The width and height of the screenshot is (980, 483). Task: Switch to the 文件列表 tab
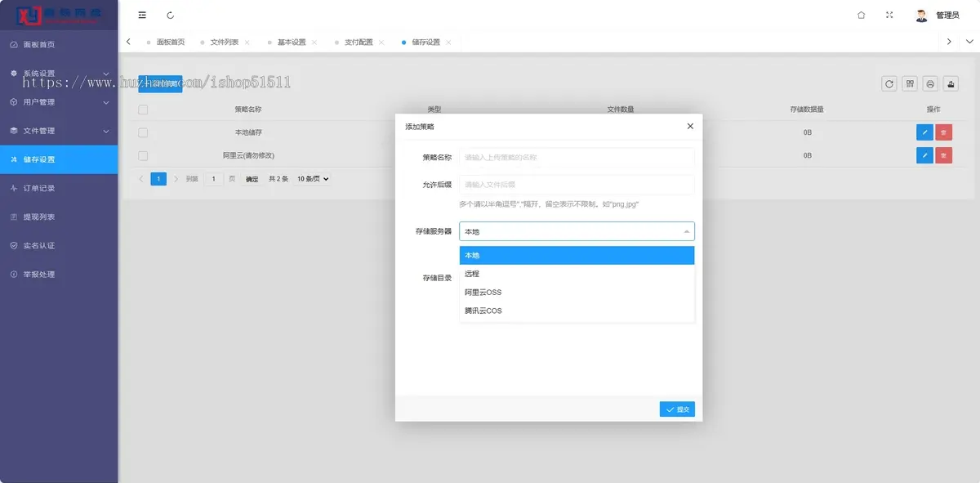coord(224,42)
